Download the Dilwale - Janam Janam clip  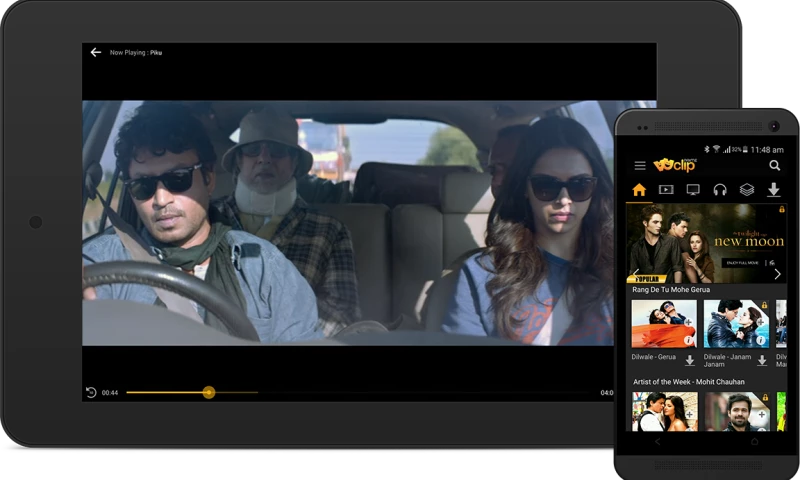pos(762,361)
